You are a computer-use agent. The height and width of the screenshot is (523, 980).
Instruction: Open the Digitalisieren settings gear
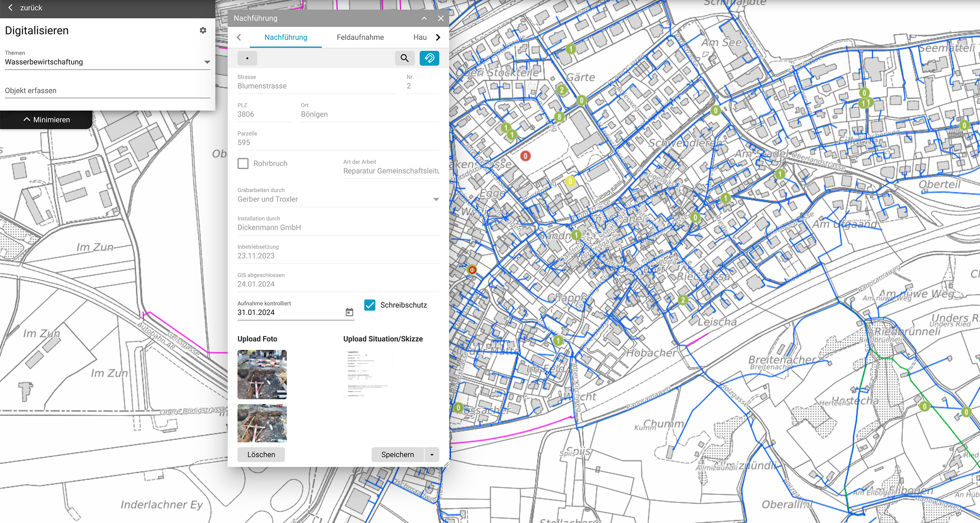203,30
